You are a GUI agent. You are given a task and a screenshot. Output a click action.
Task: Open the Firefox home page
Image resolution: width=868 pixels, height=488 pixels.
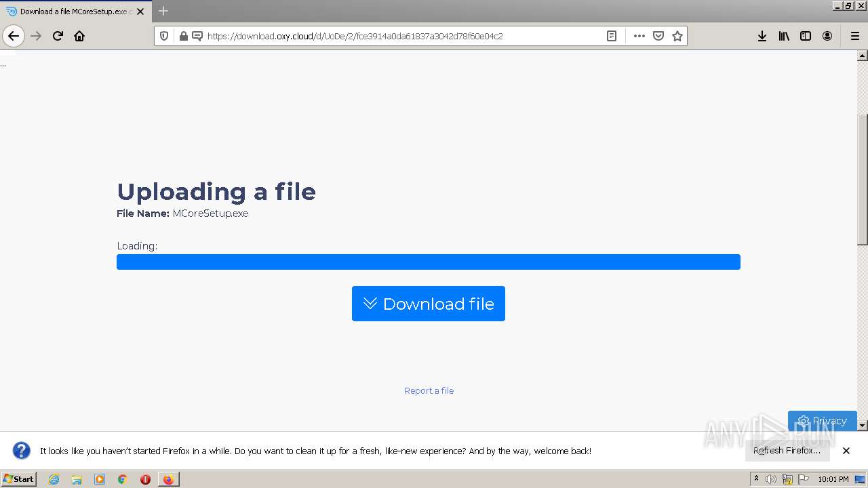pos(79,36)
